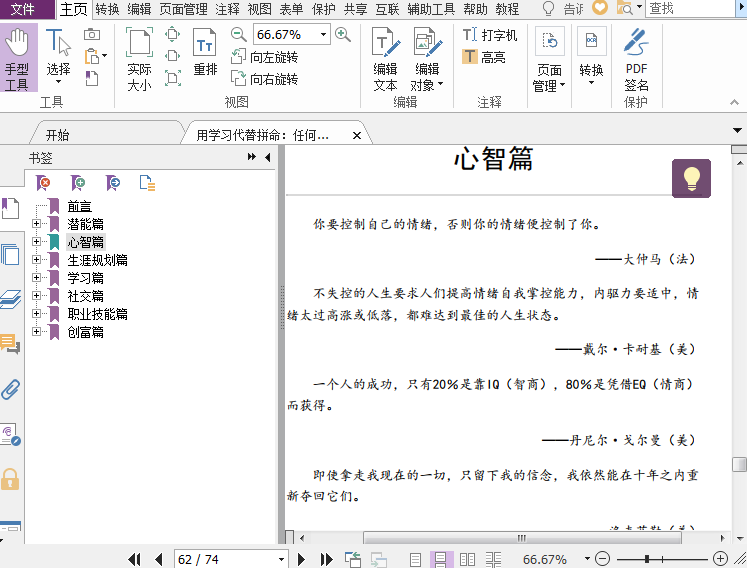Click the bookmark panel expand-all document icon
The width and height of the screenshot is (747, 568).
pyautogui.click(x=147, y=183)
